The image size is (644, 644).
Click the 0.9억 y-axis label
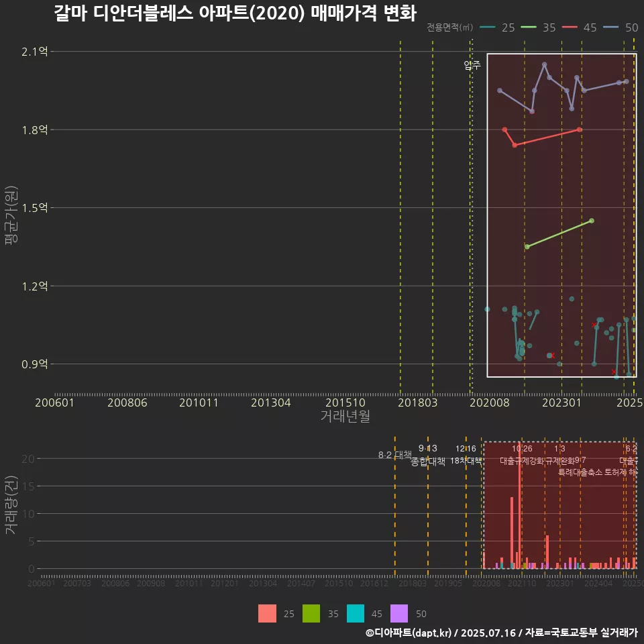[34, 364]
